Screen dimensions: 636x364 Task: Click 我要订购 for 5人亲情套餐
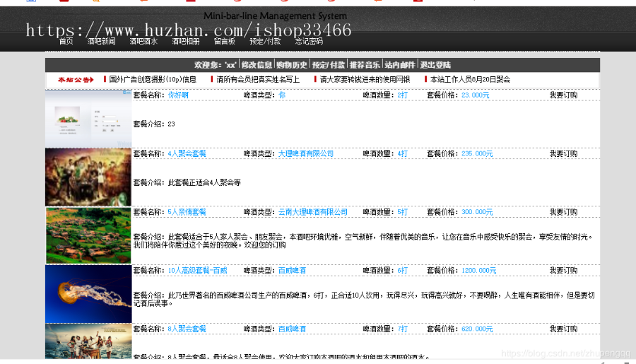click(563, 212)
